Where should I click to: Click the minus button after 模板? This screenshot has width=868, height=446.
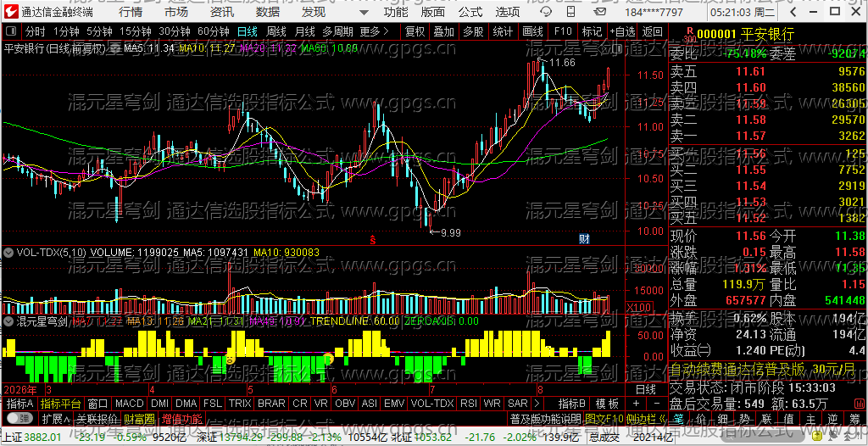(x=657, y=404)
